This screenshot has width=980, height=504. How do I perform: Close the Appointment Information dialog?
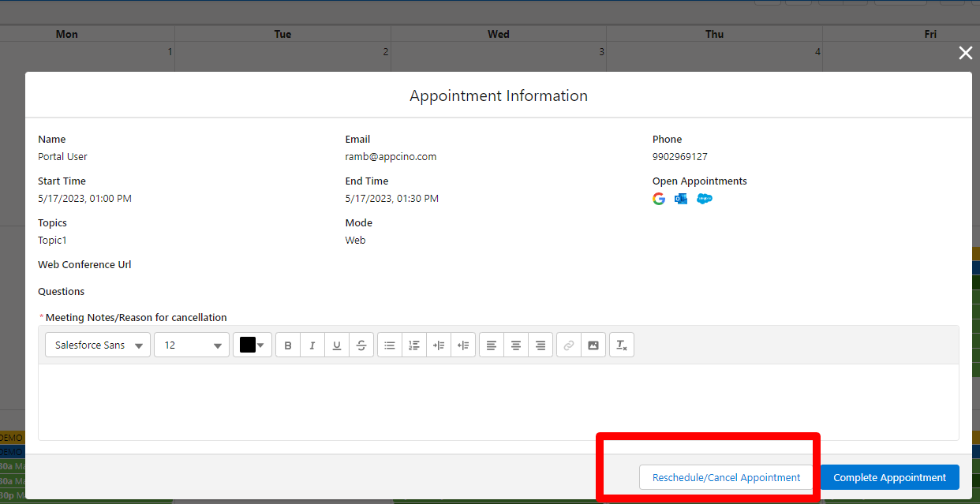point(965,53)
